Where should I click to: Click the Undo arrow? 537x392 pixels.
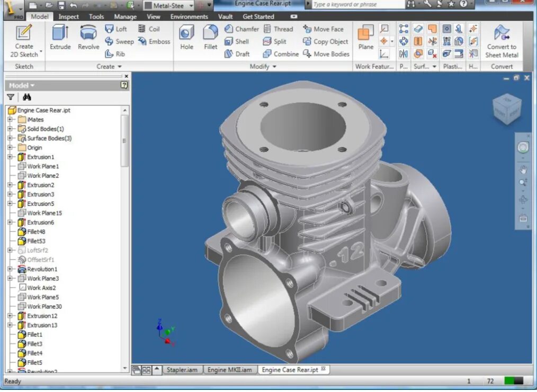(x=73, y=5)
